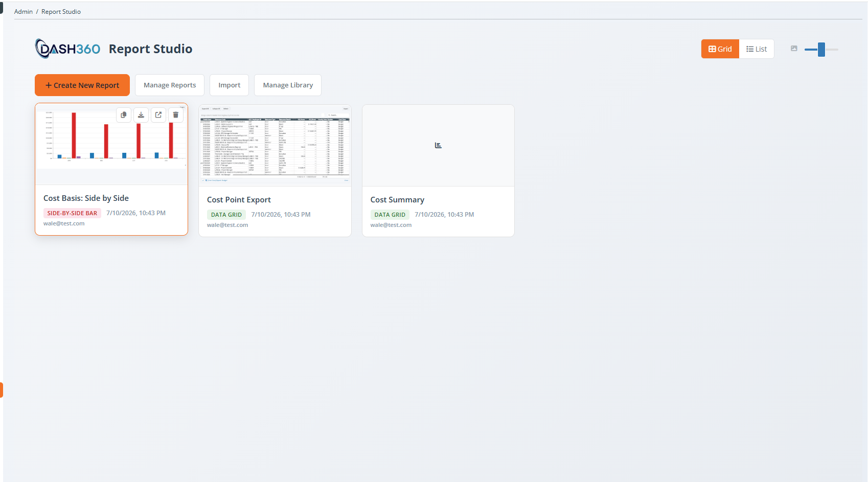Click the SIDE-BY-SIDE BAR tag
The width and height of the screenshot is (868, 482).
point(72,213)
